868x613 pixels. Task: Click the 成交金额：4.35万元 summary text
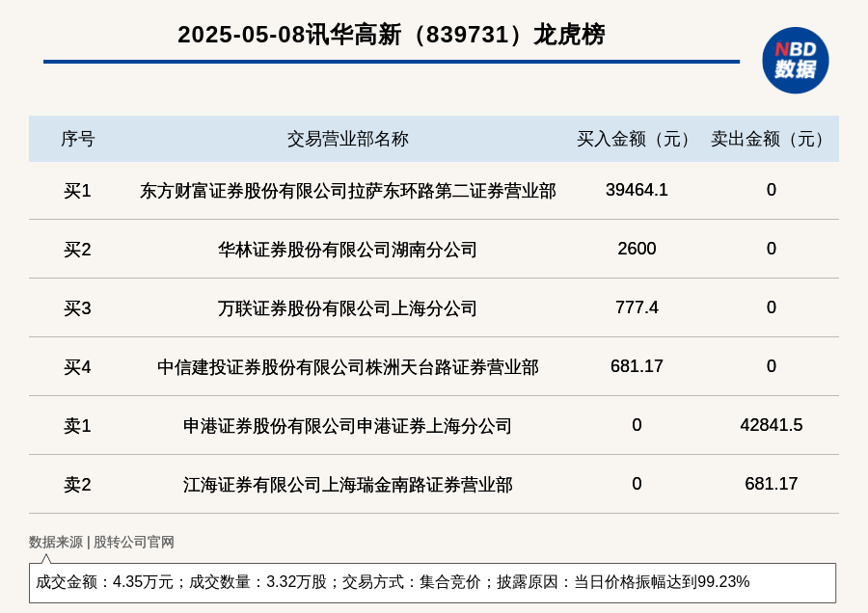104,582
